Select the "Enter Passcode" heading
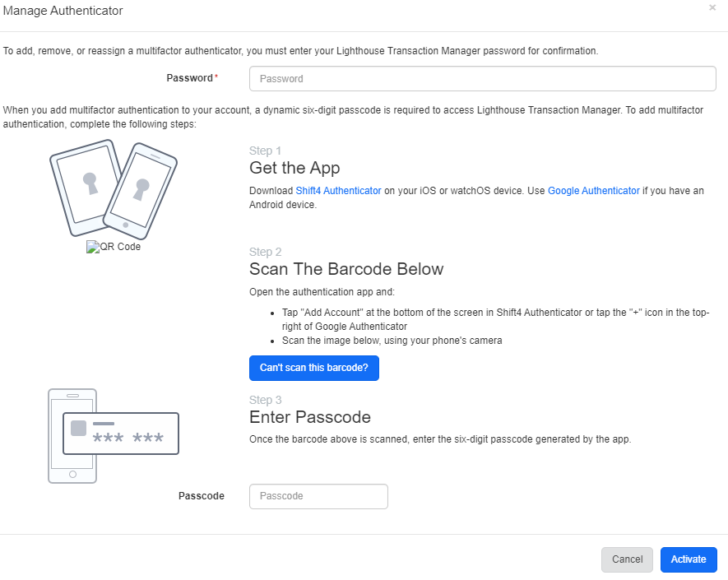This screenshot has height=580, width=728. pyautogui.click(x=310, y=417)
